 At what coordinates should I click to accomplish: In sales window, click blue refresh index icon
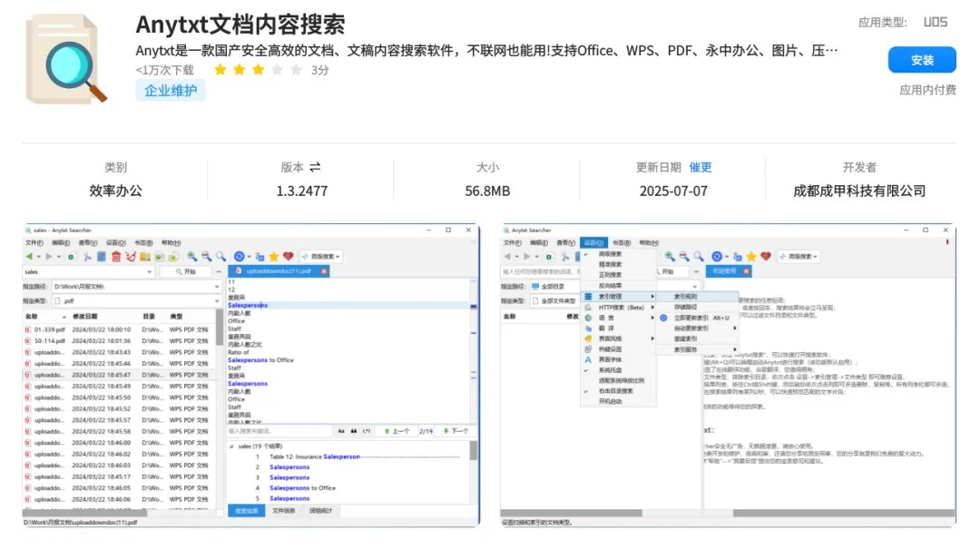pyautogui.click(x=239, y=256)
